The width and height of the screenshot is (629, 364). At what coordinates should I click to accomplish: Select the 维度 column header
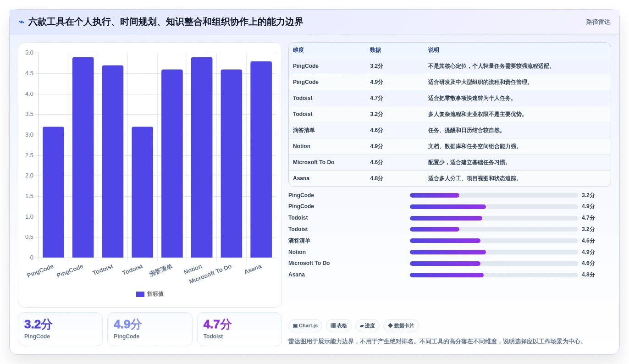(x=298, y=50)
